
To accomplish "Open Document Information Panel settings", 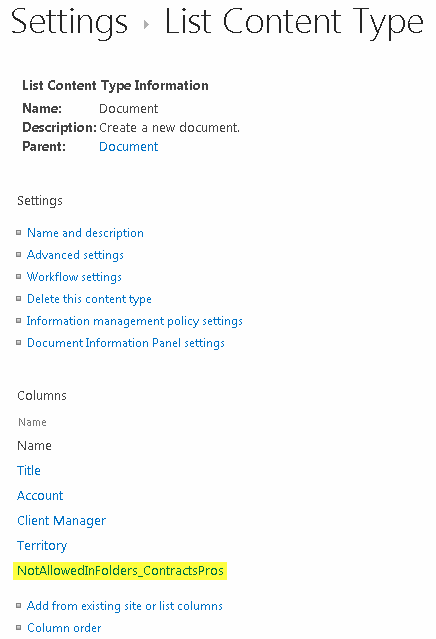I will pyautogui.click(x=126, y=343).
